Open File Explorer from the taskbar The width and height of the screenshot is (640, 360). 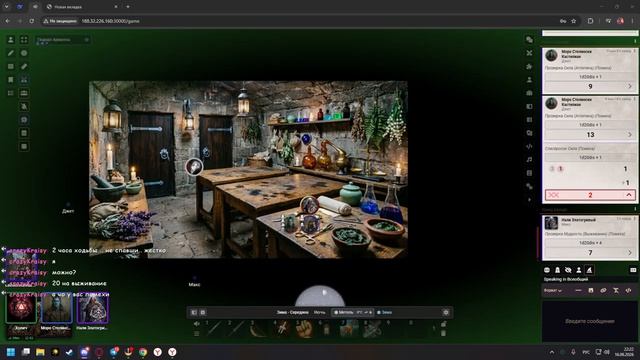[40, 352]
